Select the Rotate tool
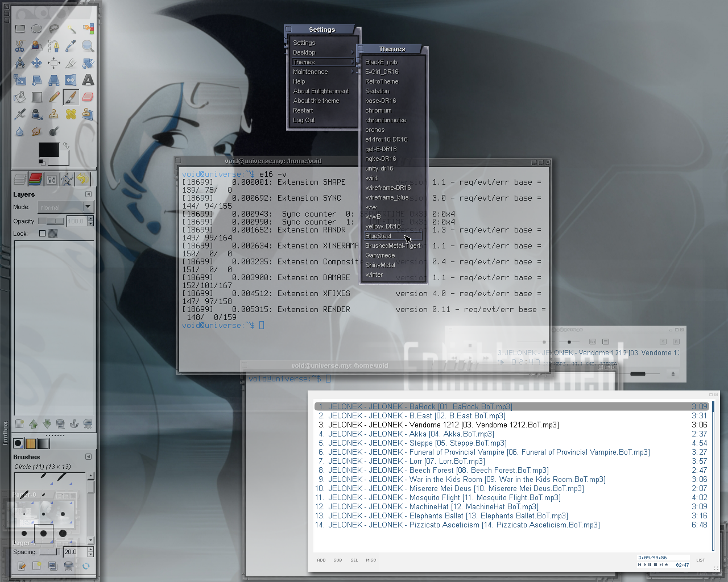 pyautogui.click(x=88, y=63)
